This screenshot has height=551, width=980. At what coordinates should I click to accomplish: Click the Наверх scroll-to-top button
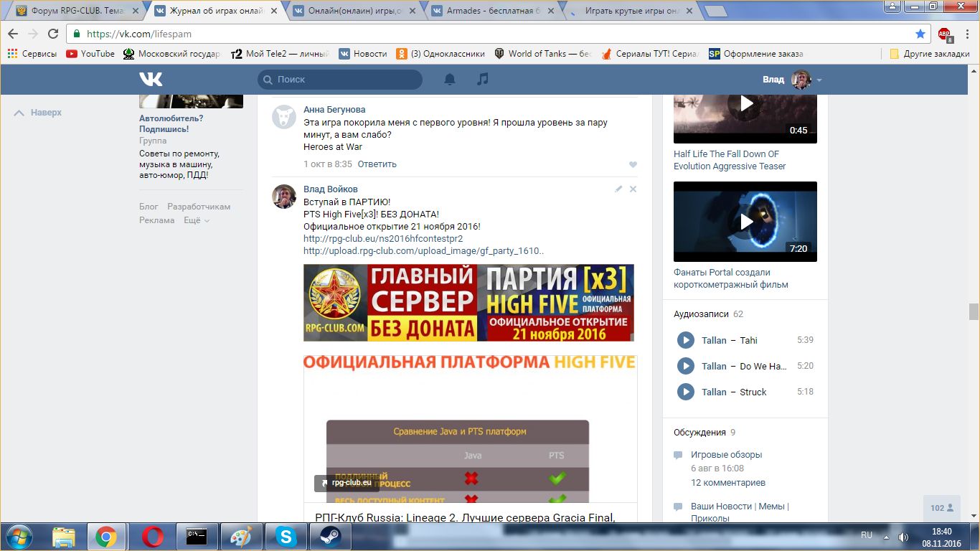[39, 113]
